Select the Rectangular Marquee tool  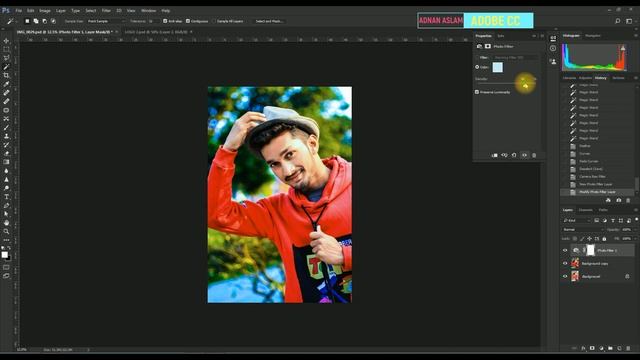pyautogui.click(x=6, y=49)
